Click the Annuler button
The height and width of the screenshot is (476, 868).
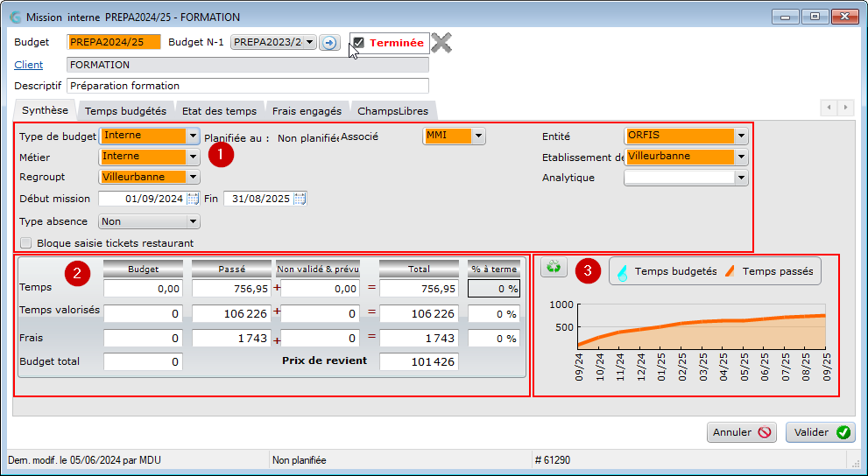click(x=742, y=432)
